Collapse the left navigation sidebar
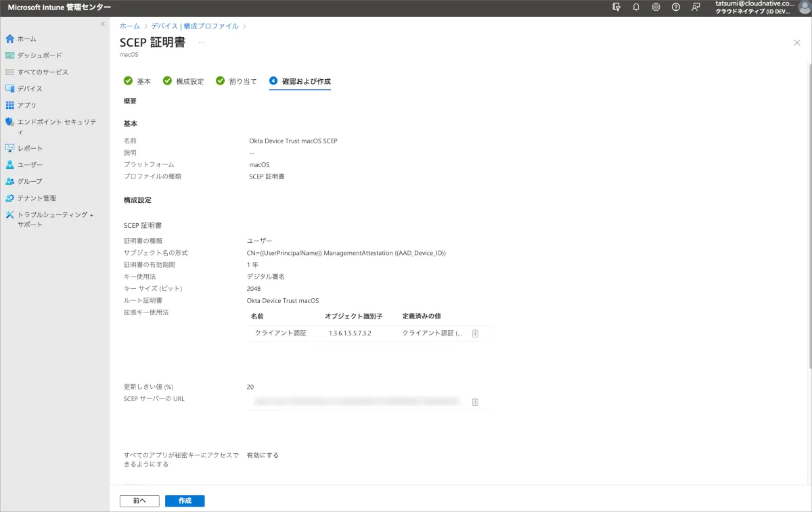Screen dimensions: 812x512 103,24
